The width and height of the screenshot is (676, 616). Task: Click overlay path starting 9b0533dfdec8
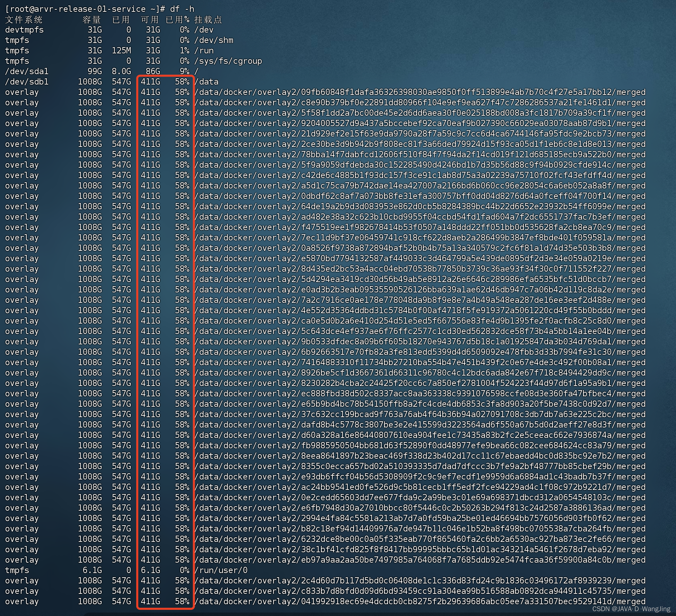click(420, 342)
